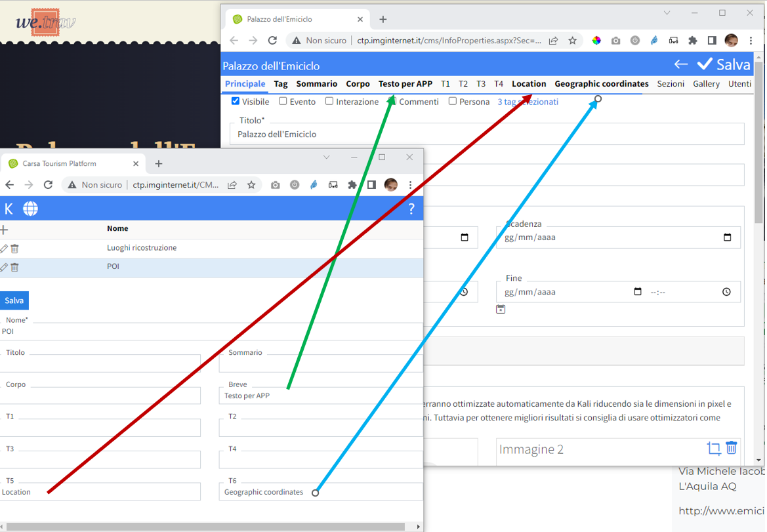Expand tab search chevron in front browser
The image size is (767, 532).
pyautogui.click(x=326, y=157)
